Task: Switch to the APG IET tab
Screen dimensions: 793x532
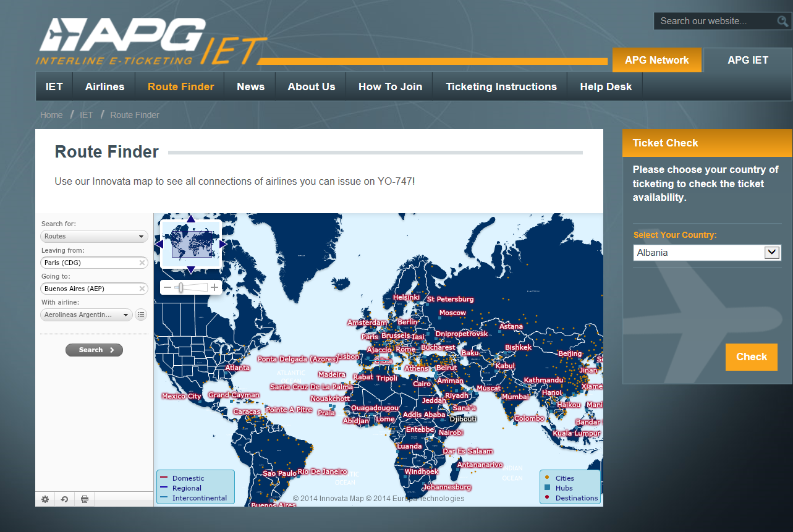Action: [748, 60]
